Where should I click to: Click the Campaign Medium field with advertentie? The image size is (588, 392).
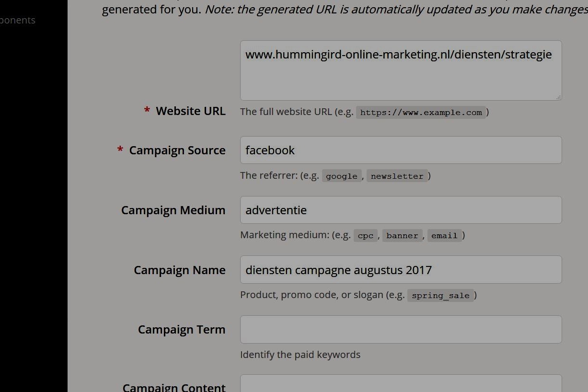[401, 210]
